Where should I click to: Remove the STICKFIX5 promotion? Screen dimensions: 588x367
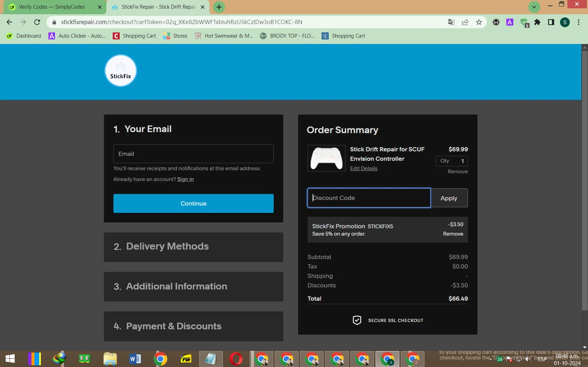click(453, 234)
